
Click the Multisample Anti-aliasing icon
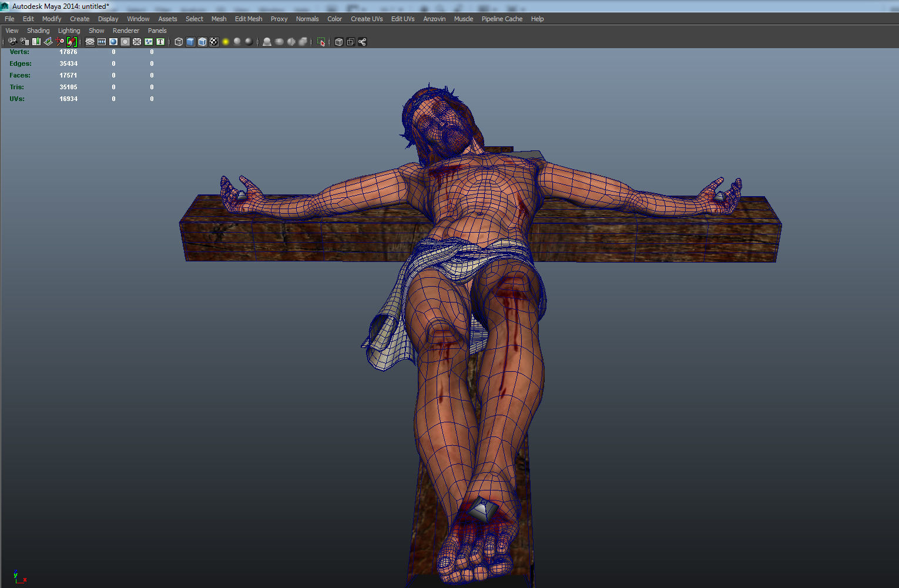click(x=291, y=42)
